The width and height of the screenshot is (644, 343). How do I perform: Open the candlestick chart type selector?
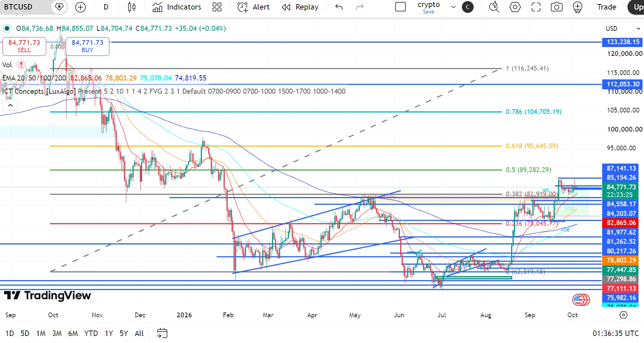click(x=131, y=7)
